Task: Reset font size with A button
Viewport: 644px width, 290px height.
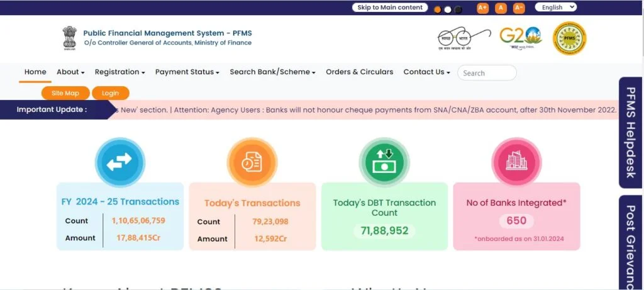Action: tap(501, 8)
